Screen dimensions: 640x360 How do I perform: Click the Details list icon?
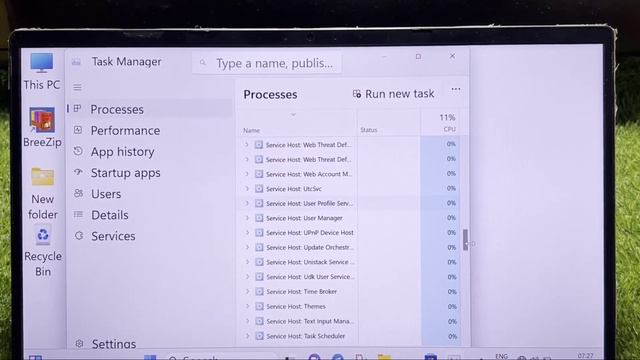pos(78,214)
